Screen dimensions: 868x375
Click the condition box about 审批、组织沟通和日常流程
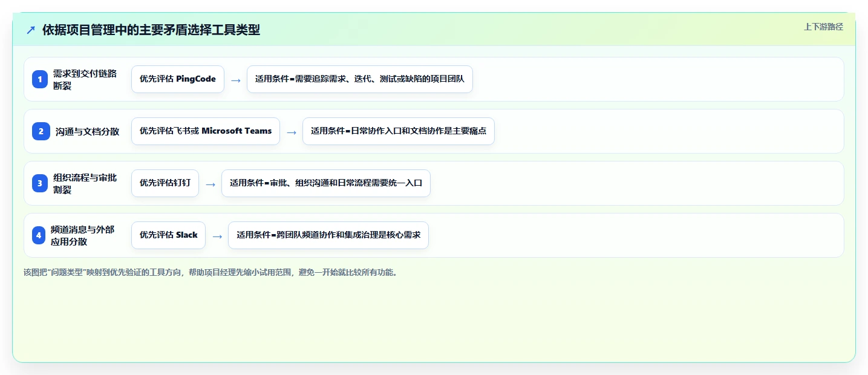click(x=326, y=183)
